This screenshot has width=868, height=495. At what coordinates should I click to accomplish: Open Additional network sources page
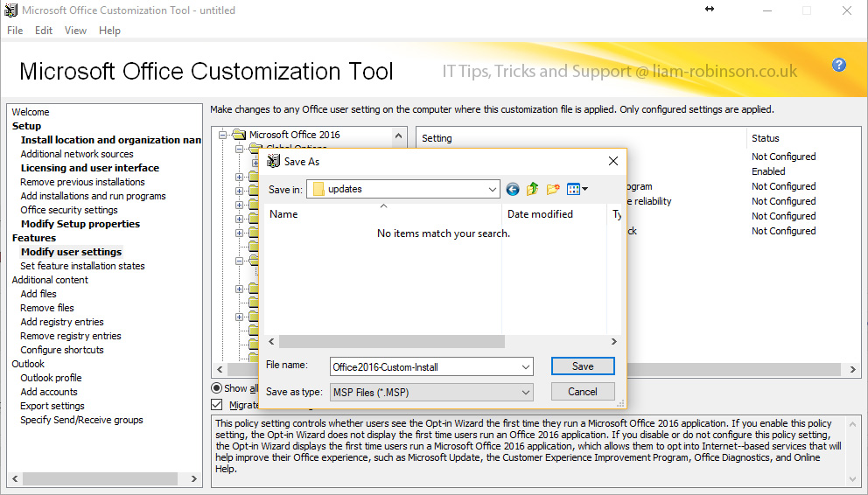pyautogui.click(x=77, y=154)
